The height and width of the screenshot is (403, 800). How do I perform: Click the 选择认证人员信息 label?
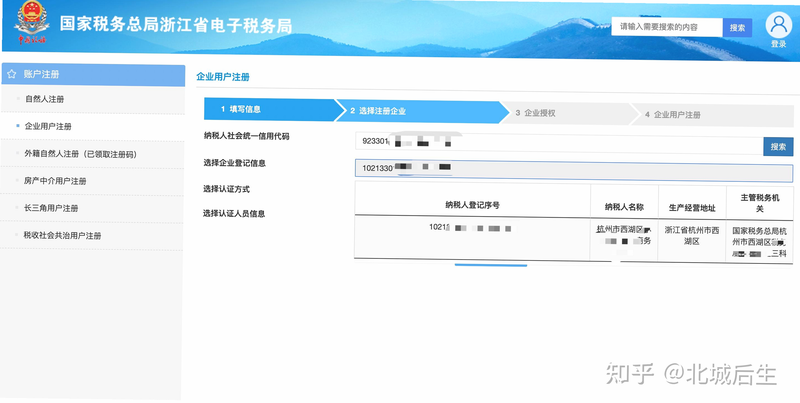click(234, 213)
